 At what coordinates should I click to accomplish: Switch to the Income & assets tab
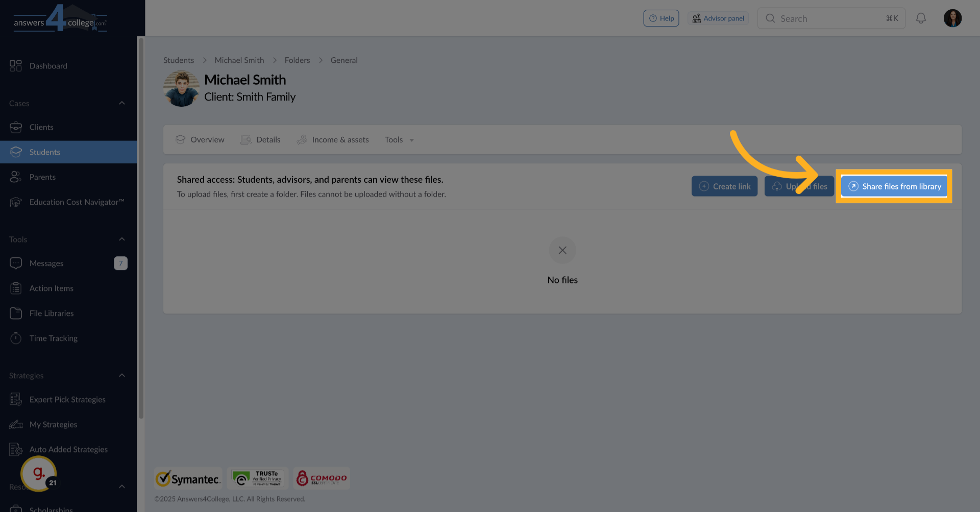tap(333, 140)
